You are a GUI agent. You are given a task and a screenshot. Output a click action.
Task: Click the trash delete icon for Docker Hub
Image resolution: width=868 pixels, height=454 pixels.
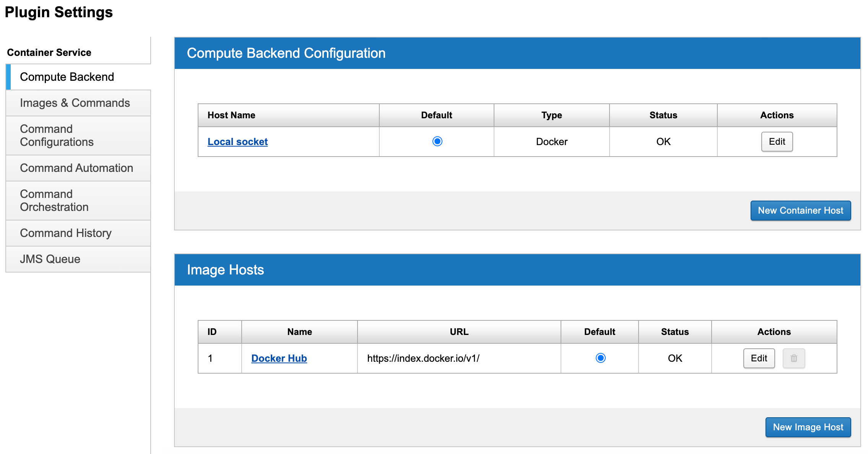793,358
